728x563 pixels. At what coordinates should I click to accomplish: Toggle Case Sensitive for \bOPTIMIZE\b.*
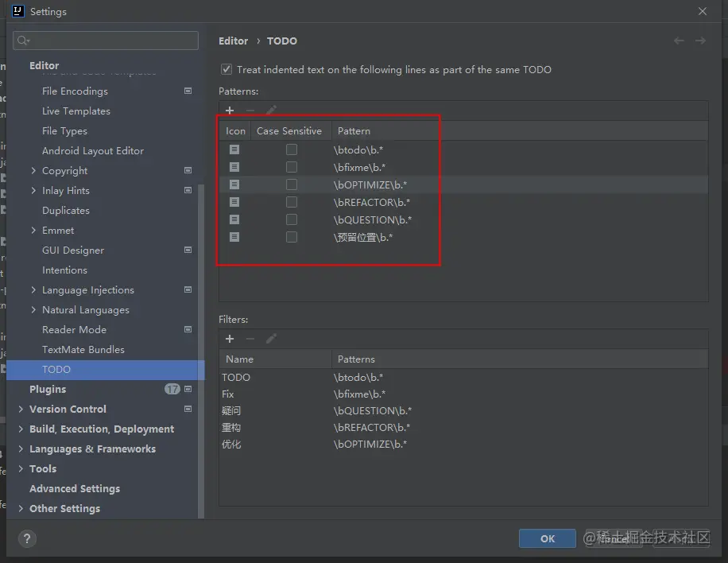pyautogui.click(x=292, y=184)
